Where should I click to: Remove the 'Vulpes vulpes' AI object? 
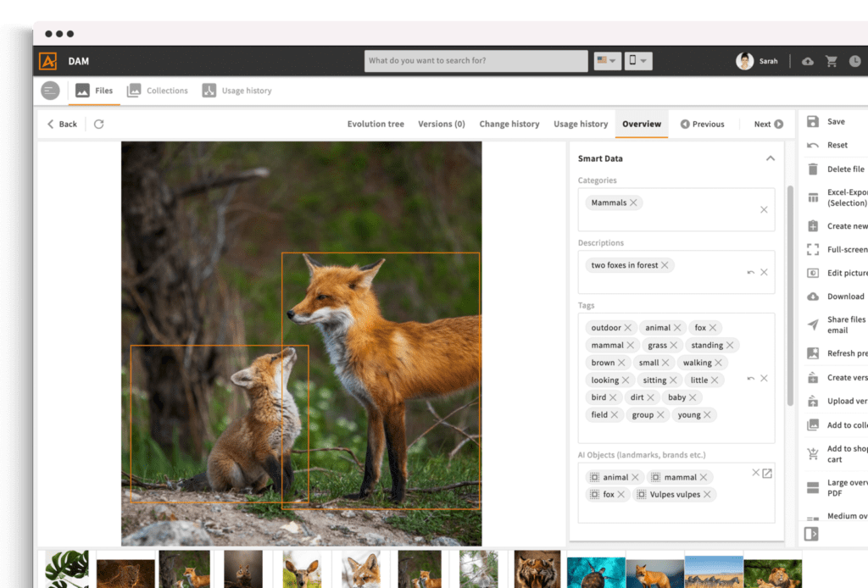pos(706,495)
